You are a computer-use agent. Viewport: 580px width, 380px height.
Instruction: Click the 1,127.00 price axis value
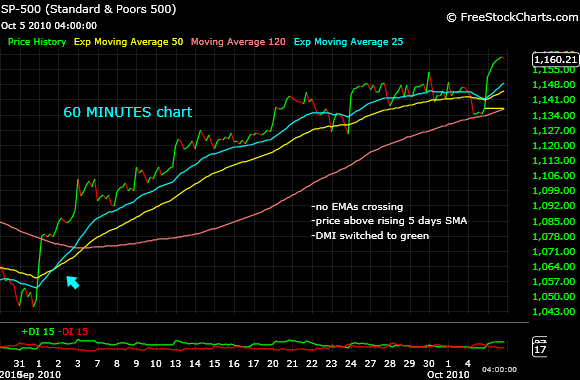coord(554,131)
